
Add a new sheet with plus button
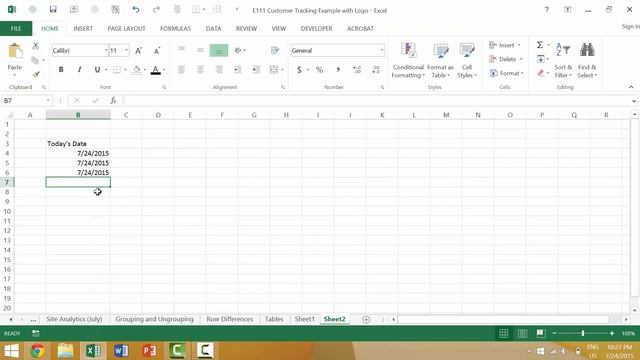tap(366, 320)
